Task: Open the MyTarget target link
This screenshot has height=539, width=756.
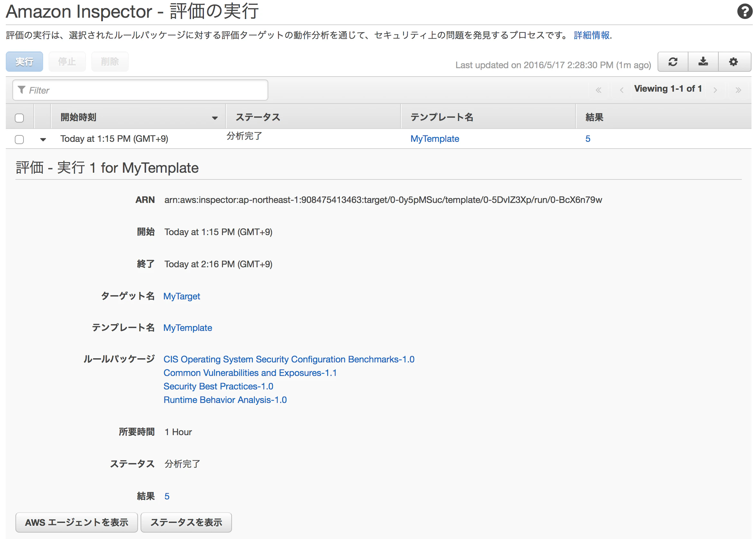Action: pos(182,296)
